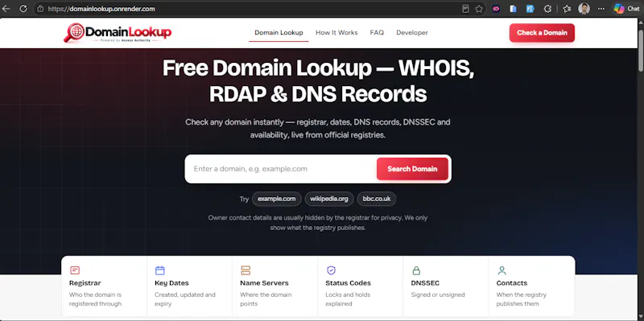Click the Registrar card title
The width and height of the screenshot is (644, 321).
(85, 283)
